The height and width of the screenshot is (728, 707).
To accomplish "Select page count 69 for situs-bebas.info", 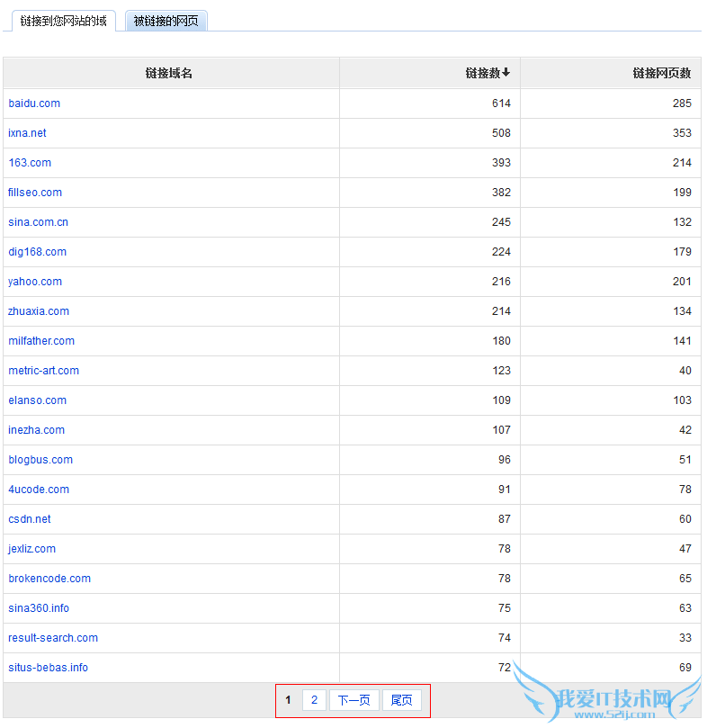I will pos(685,668).
